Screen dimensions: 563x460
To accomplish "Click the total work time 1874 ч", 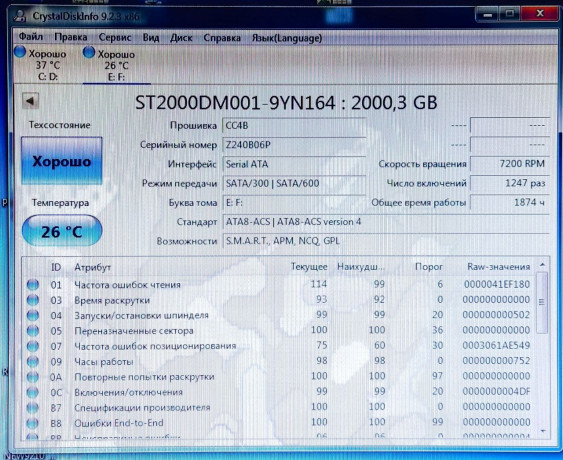I will pyautogui.click(x=510, y=203).
